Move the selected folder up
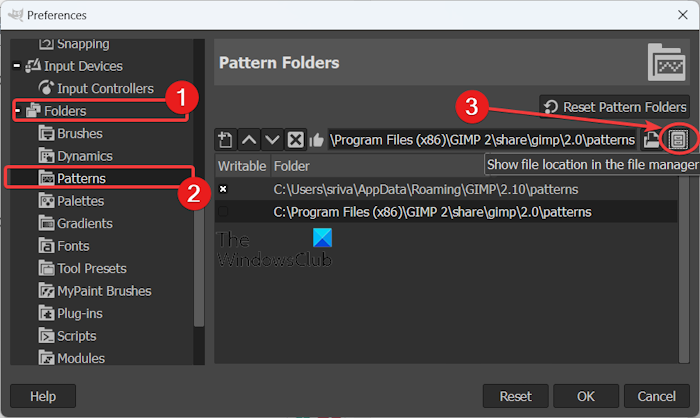Viewport: 700px width, 418px height. click(x=249, y=140)
